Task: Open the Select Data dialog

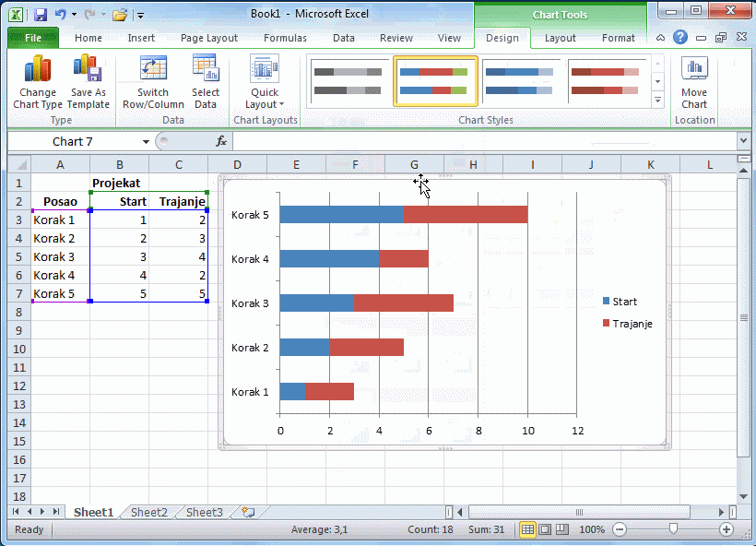Action: 206,70
